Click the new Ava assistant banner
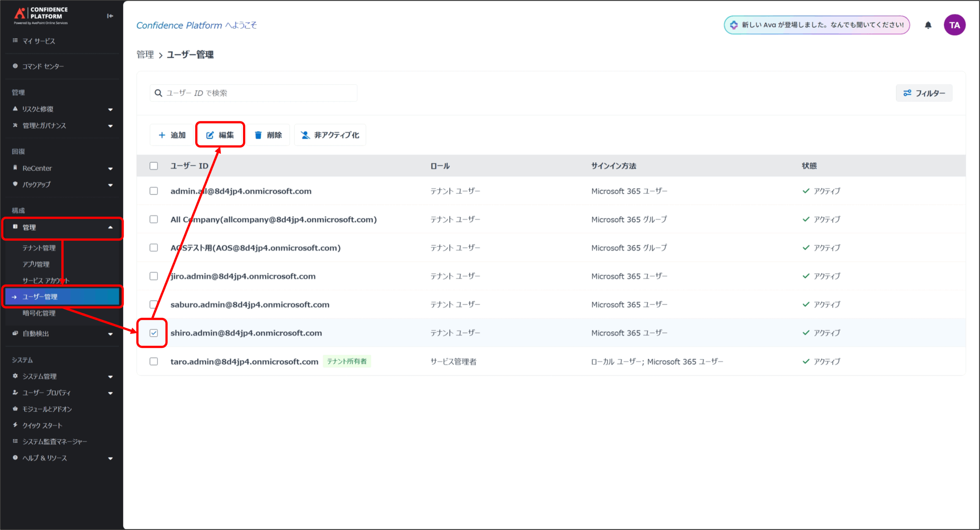Screen dimensions: 980x530 [x=817, y=25]
